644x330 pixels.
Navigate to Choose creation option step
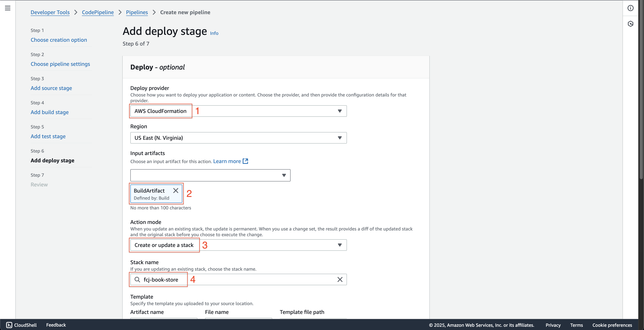click(x=59, y=40)
